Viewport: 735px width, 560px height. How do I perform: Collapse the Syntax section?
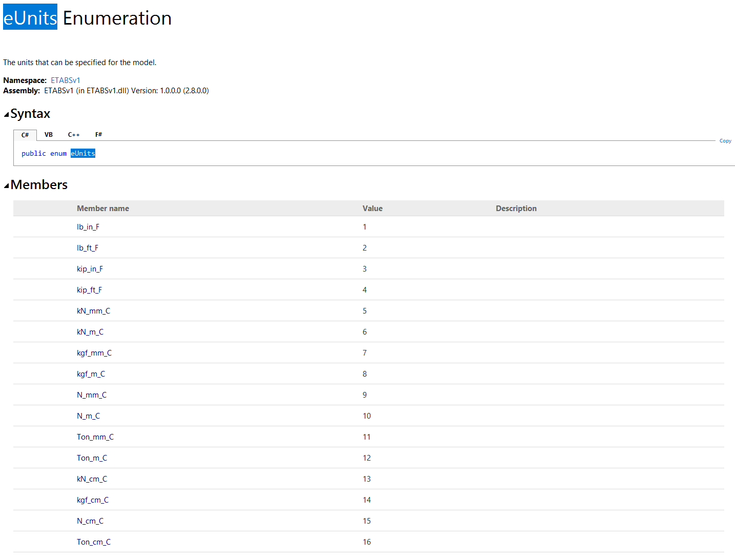point(7,114)
